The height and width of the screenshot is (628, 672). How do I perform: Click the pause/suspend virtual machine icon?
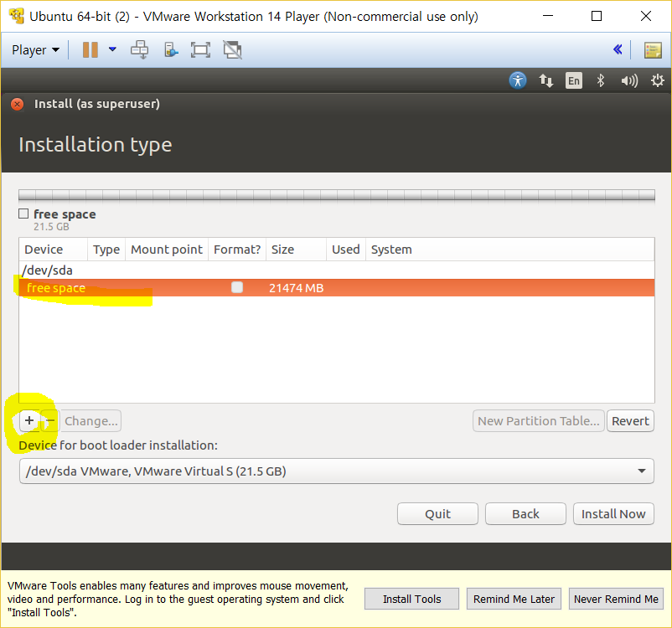point(90,50)
